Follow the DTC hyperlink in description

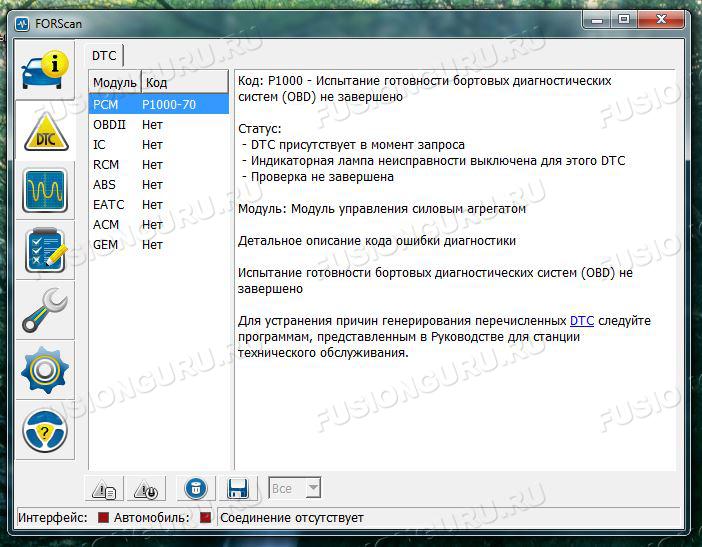click(582, 321)
